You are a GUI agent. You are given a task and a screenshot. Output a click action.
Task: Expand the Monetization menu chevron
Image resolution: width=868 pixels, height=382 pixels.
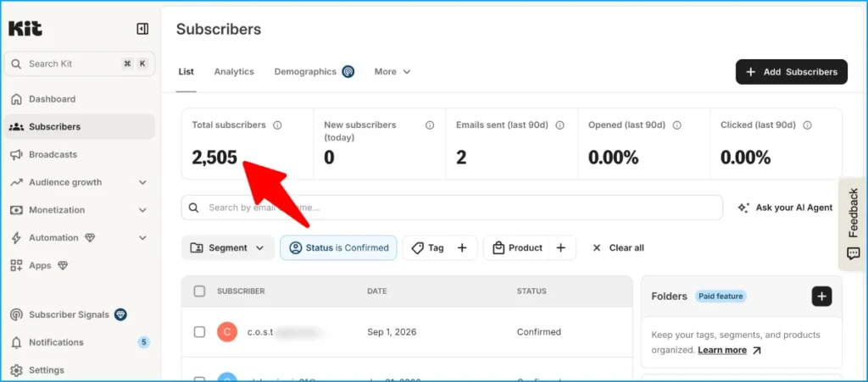pos(142,210)
